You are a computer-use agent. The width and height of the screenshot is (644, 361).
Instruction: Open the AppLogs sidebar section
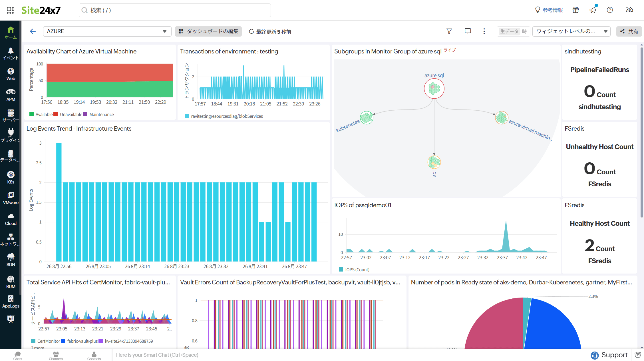coord(11,302)
